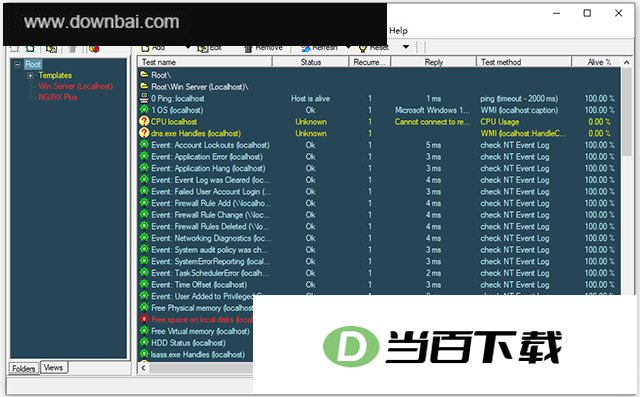Viewport: 640px width, 397px height.
Task: Click the lsass.exe Handles status icon
Action: click(144, 354)
